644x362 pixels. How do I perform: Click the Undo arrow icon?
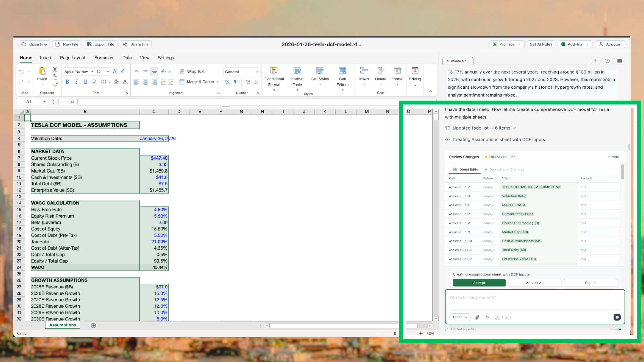21,72
